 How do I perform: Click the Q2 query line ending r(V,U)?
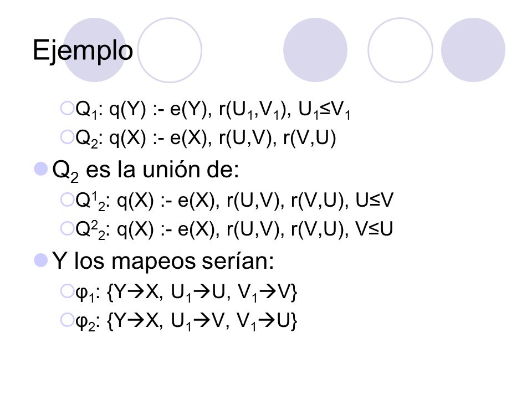point(206,139)
